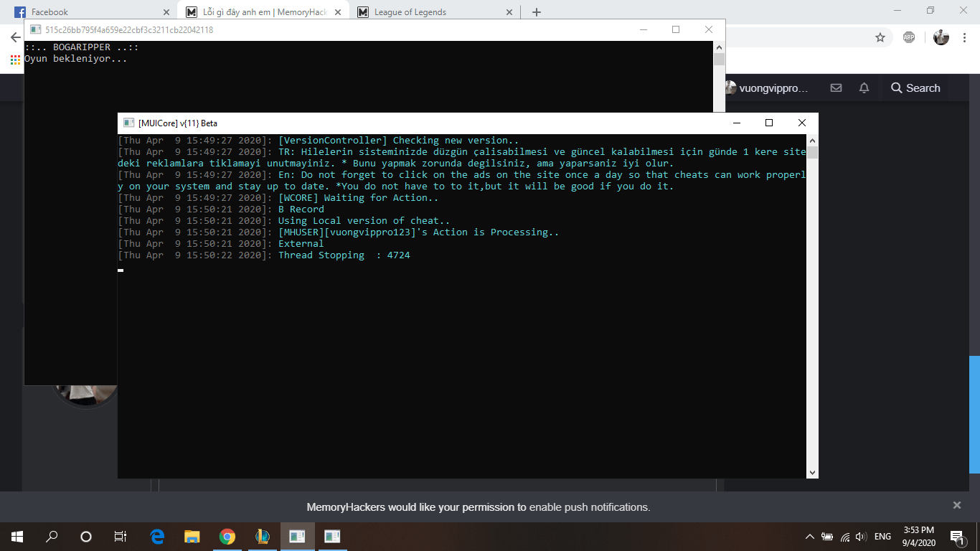Switch to second console taskbar icon
This screenshot has height=551, width=980.
[x=332, y=536]
